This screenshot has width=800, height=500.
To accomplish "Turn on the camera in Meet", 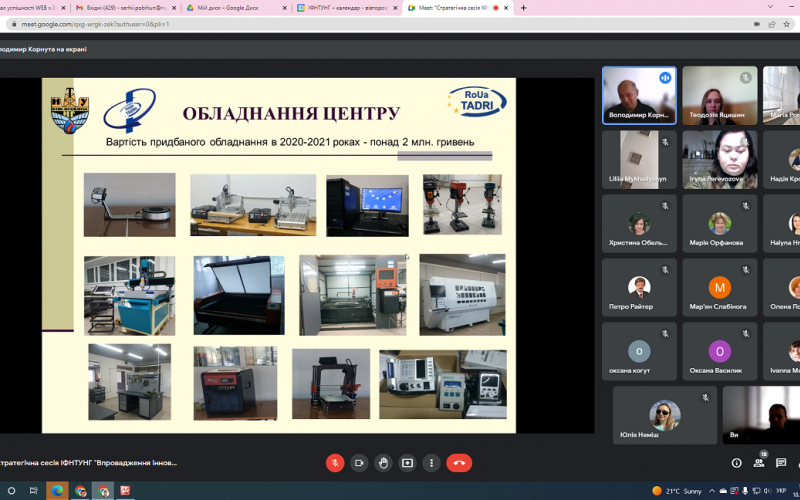I will tap(359, 463).
